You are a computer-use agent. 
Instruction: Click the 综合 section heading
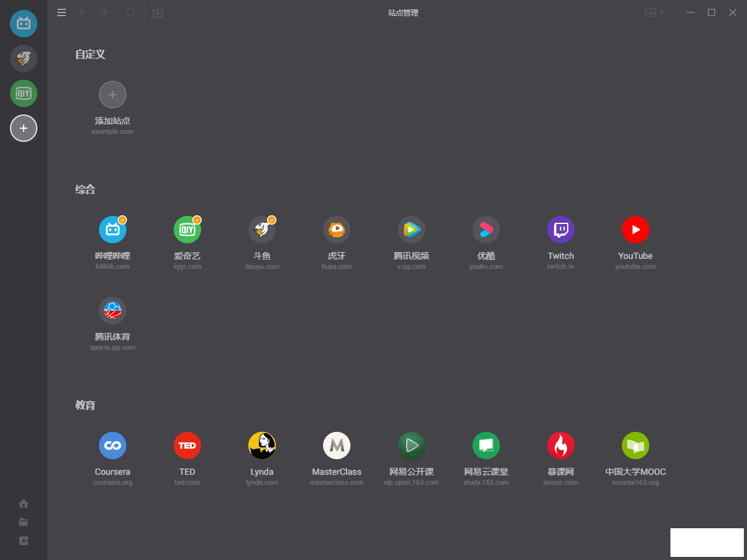tap(85, 189)
